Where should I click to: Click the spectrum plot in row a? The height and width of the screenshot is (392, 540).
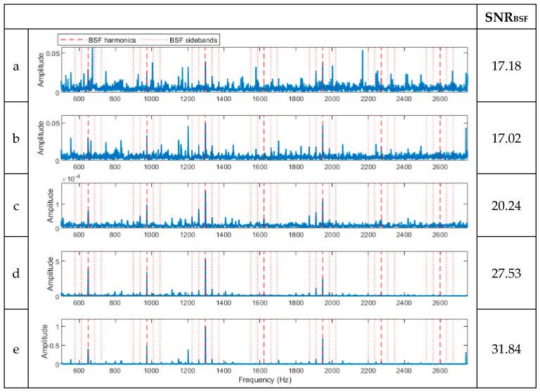264,70
